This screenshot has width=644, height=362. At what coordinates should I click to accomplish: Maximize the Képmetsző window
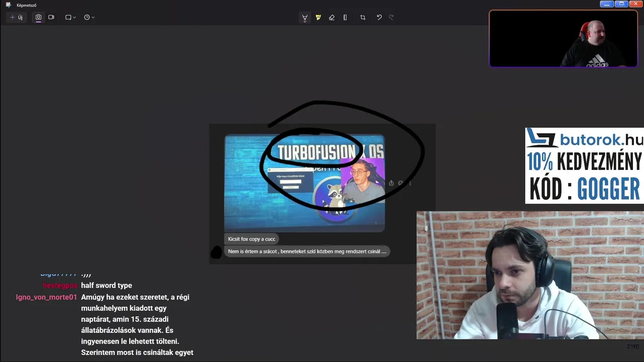[621, 4]
